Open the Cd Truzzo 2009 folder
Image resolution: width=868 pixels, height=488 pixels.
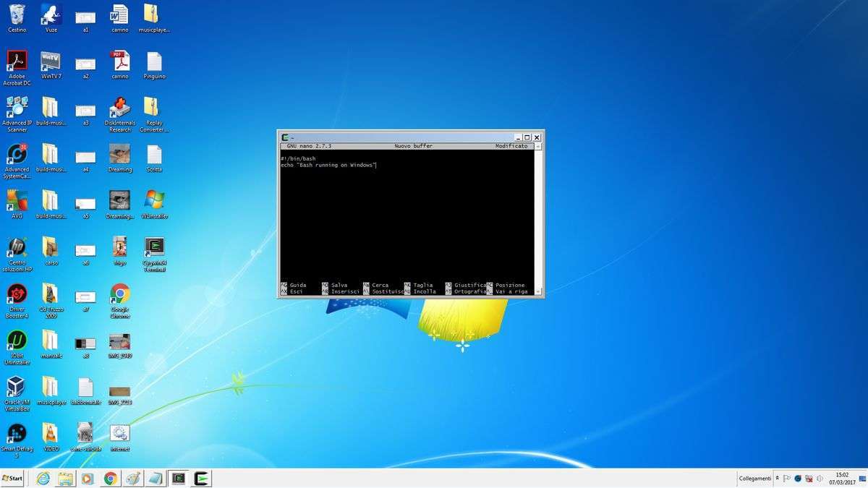(51, 301)
